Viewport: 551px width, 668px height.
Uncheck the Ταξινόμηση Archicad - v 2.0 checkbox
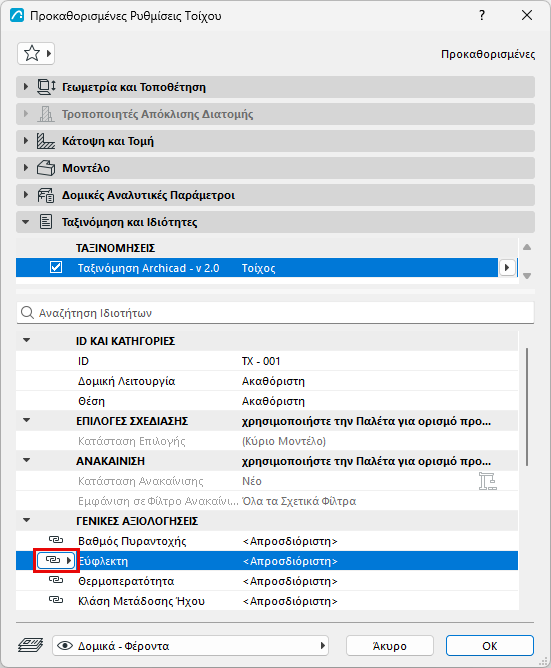[56, 268]
